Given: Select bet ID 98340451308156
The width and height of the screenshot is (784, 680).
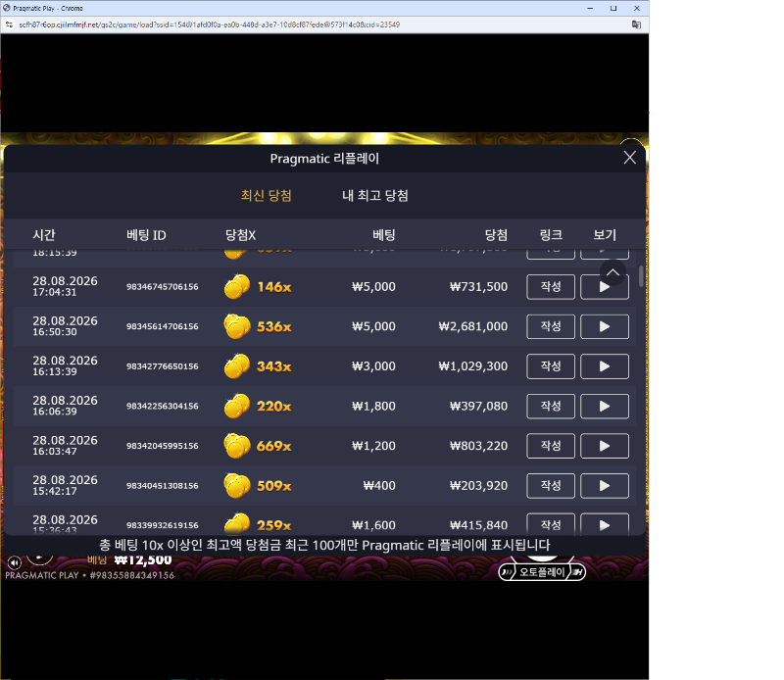Looking at the screenshot, I should coord(163,485).
